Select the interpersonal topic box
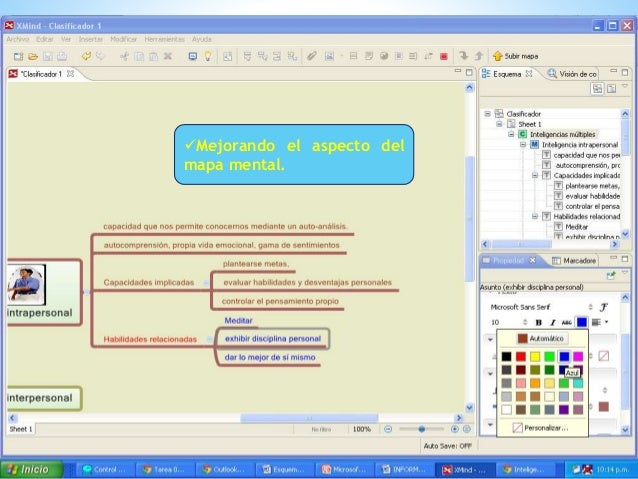638x479 pixels. click(x=44, y=398)
